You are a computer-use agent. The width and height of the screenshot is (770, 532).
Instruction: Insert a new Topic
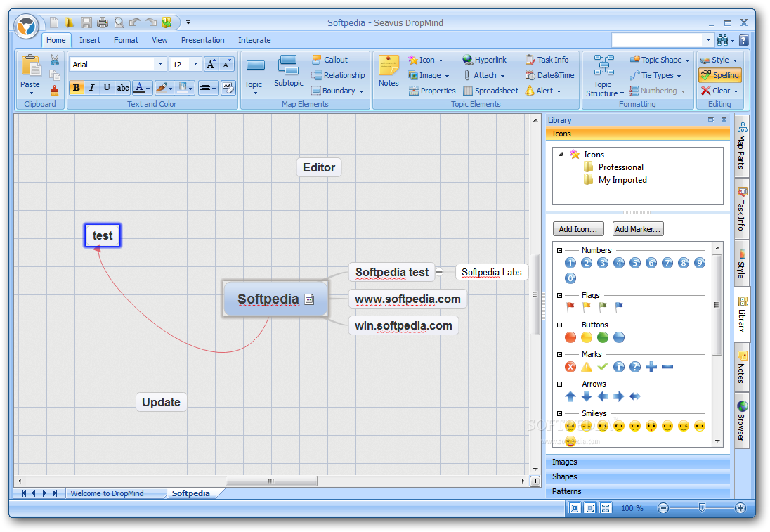click(x=255, y=65)
